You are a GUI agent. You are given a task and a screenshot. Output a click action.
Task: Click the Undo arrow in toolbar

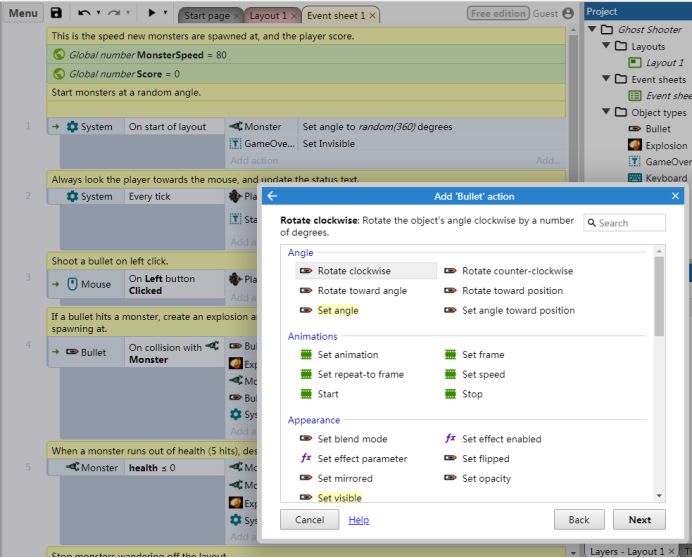[84, 15]
